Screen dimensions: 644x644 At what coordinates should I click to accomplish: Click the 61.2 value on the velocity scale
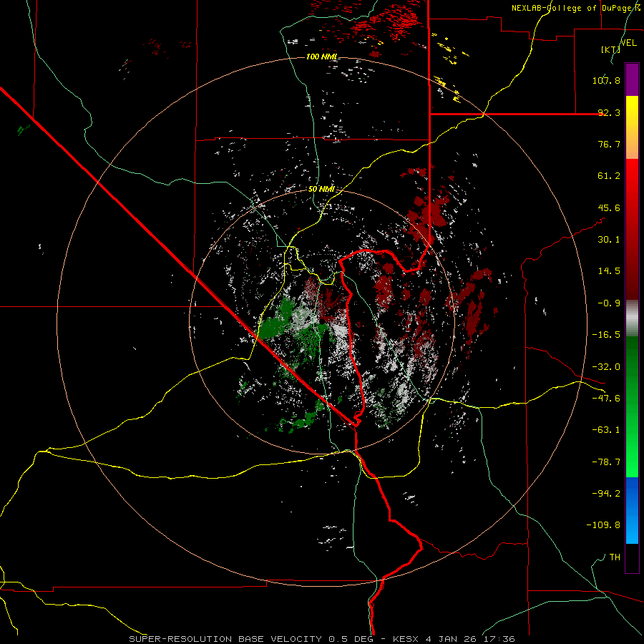pos(609,176)
